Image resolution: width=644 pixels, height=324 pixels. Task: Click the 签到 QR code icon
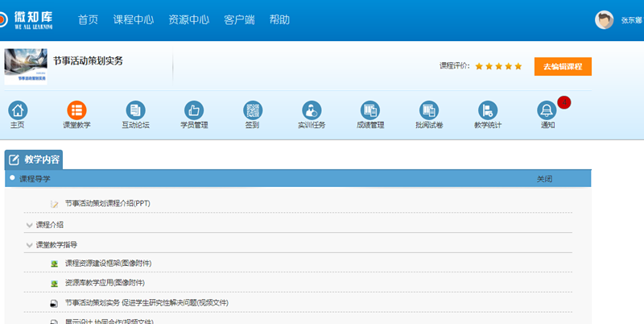pyautogui.click(x=253, y=110)
